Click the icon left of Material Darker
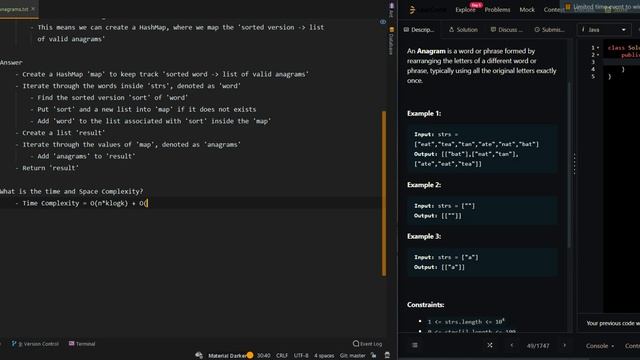 click(x=199, y=356)
